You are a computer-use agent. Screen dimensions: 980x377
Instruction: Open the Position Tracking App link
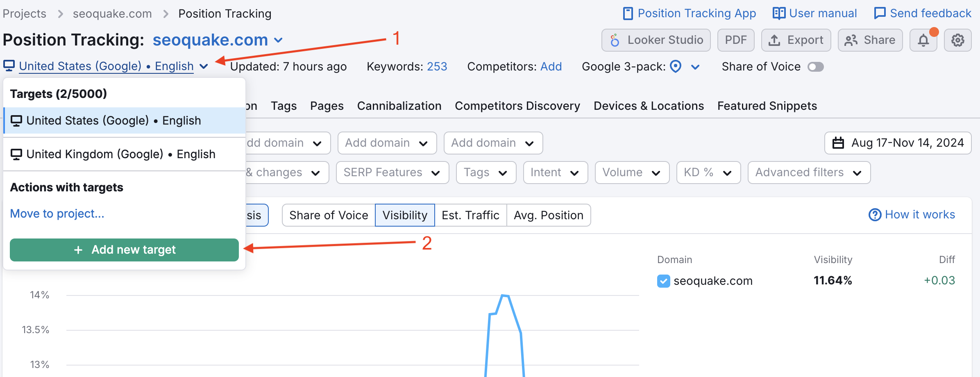pos(690,14)
